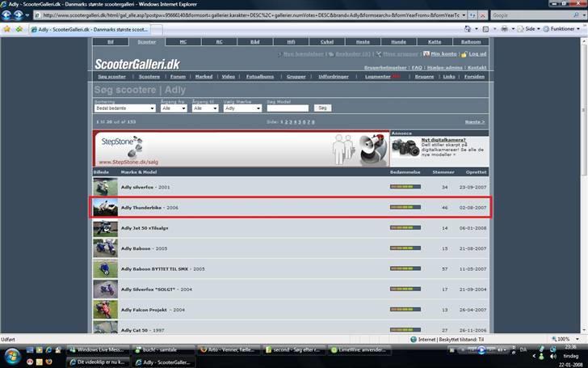Click Adly Thunderbike model link
The image size is (588, 368).
coord(141,208)
